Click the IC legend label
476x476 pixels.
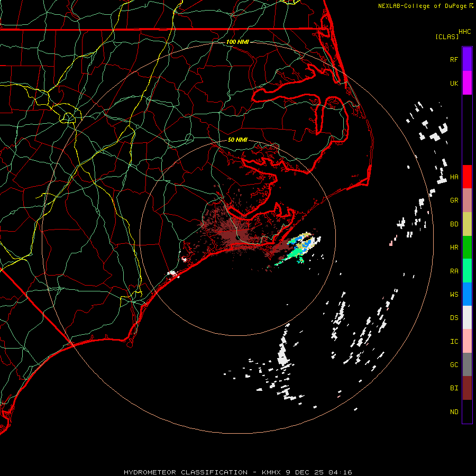coord(454,342)
